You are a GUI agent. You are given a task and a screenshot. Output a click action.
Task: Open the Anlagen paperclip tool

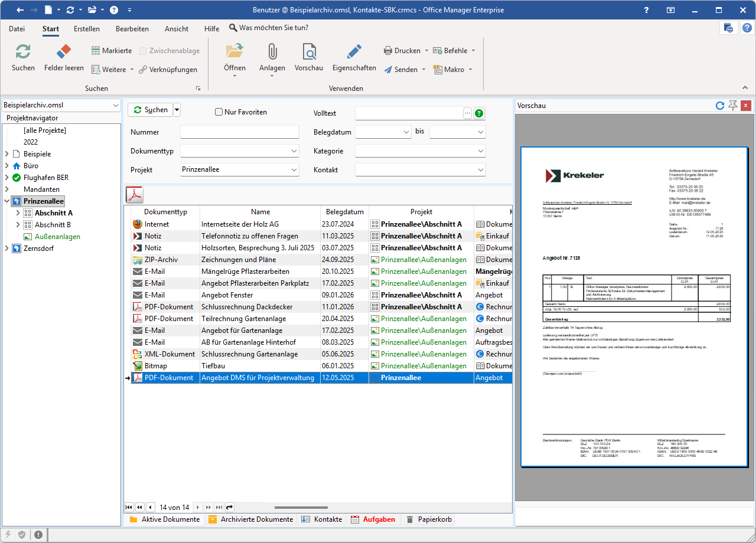[272, 52]
